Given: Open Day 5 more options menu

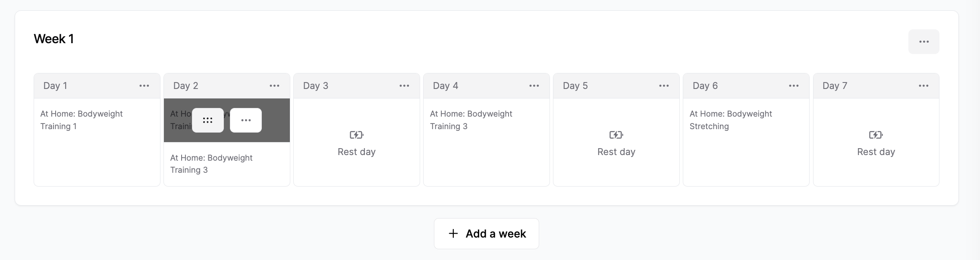Looking at the screenshot, I should (664, 86).
